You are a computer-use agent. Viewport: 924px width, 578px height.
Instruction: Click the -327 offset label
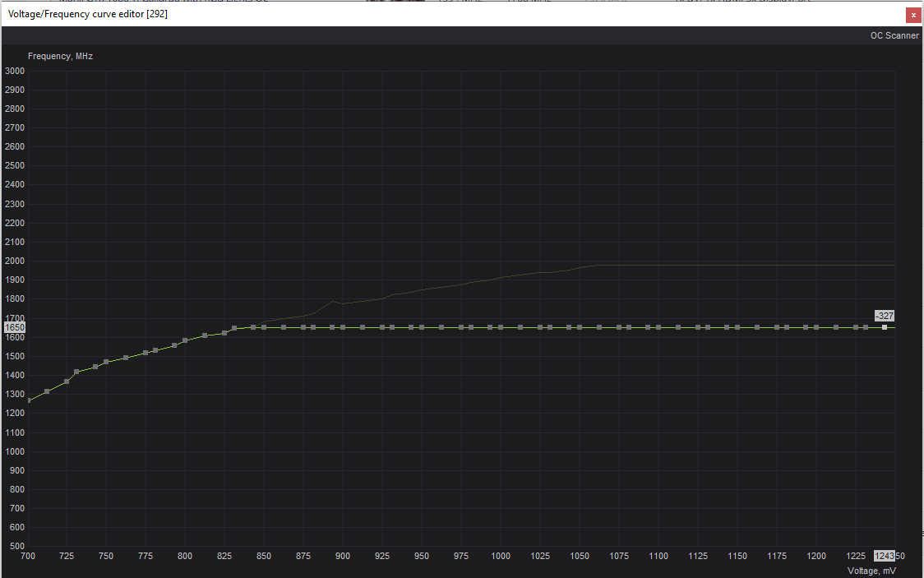tap(883, 316)
